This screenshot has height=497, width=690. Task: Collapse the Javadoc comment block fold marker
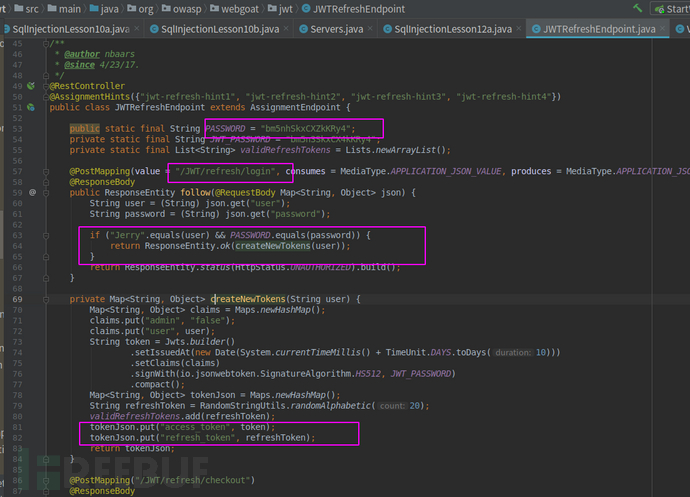(47, 44)
